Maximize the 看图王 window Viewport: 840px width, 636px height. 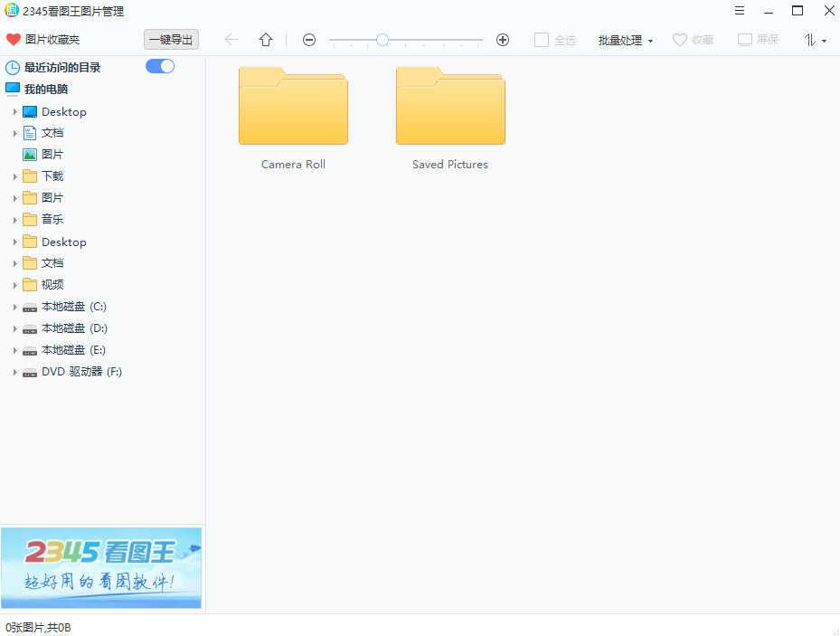click(798, 11)
